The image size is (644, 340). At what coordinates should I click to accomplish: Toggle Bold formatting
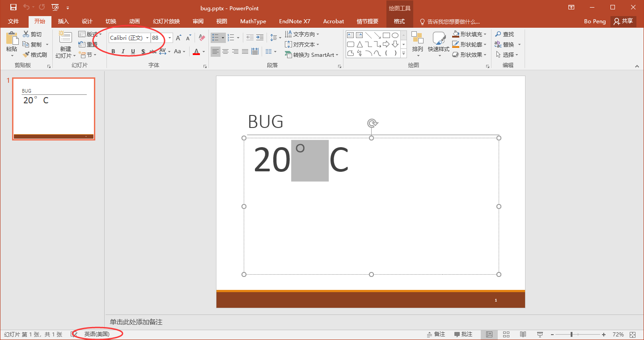[113, 51]
